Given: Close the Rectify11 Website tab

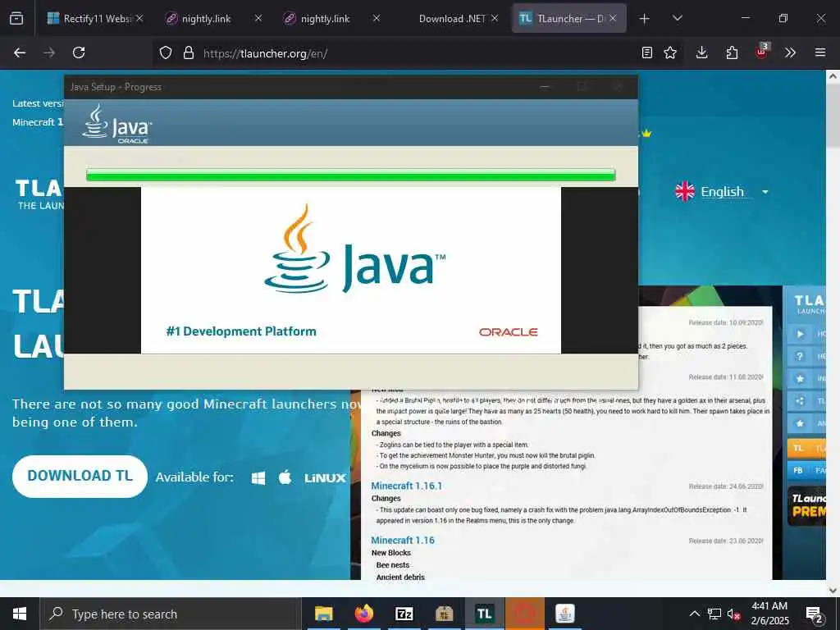Looking at the screenshot, I should [139, 18].
